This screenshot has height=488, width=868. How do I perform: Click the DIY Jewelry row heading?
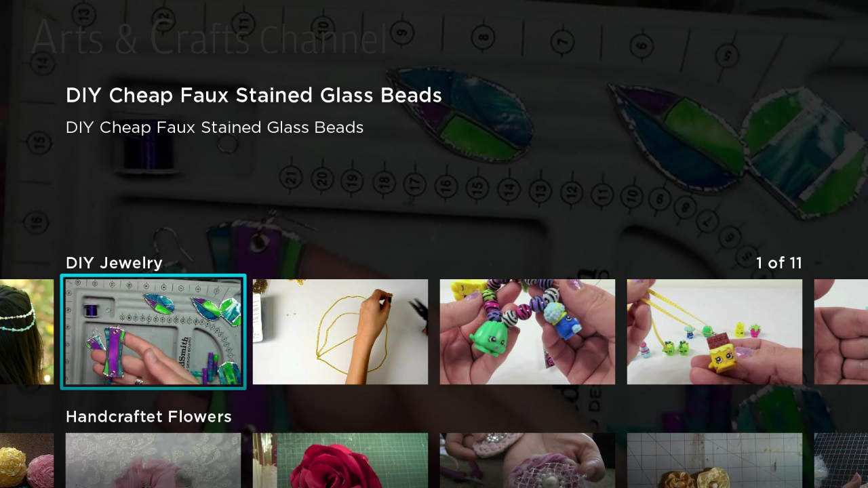tap(114, 263)
